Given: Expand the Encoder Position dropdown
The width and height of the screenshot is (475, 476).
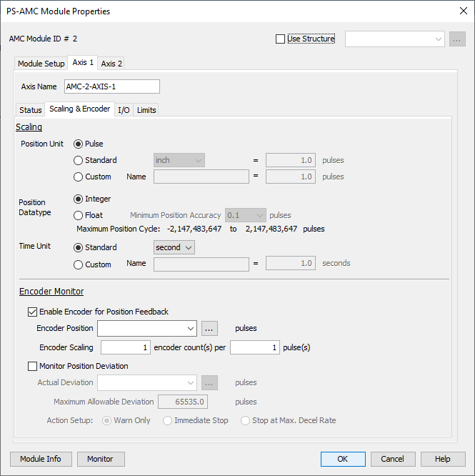Looking at the screenshot, I should 190,329.
